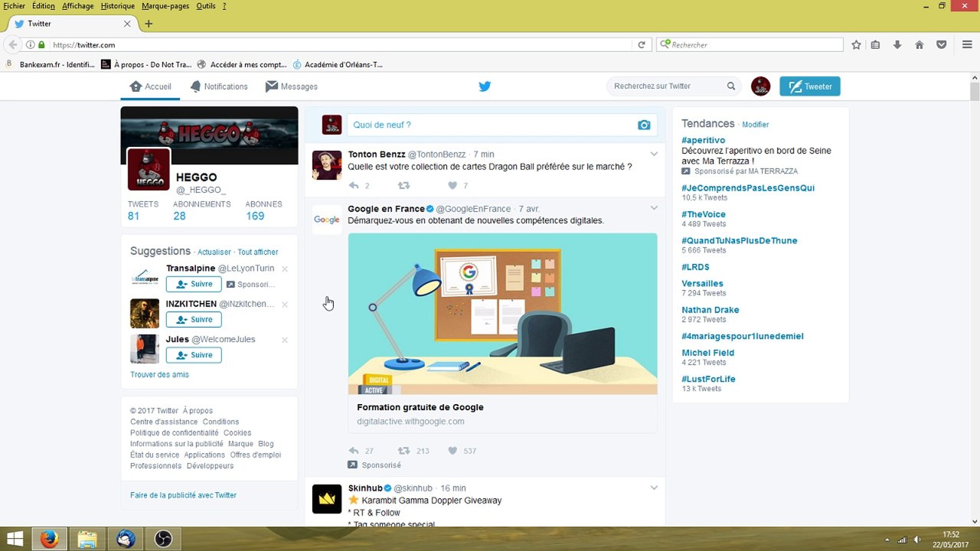Image resolution: width=980 pixels, height=551 pixels.
Task: Click in the Quoi de neuf field
Action: pos(502,125)
